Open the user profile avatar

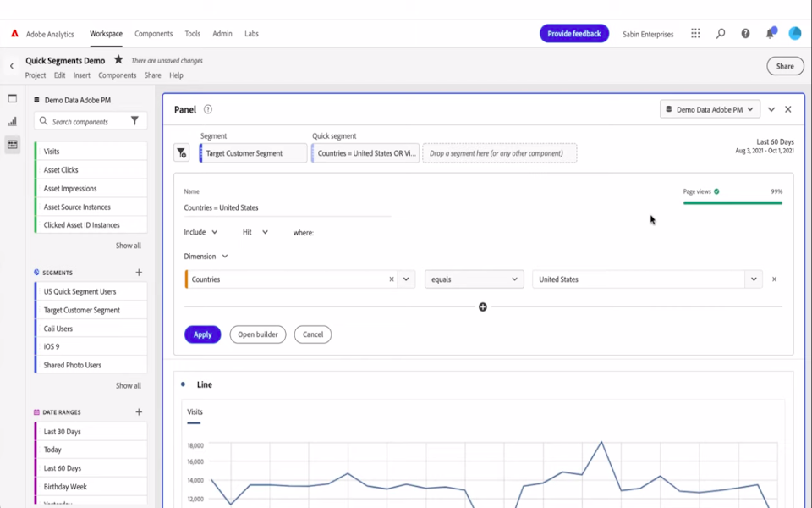(795, 33)
